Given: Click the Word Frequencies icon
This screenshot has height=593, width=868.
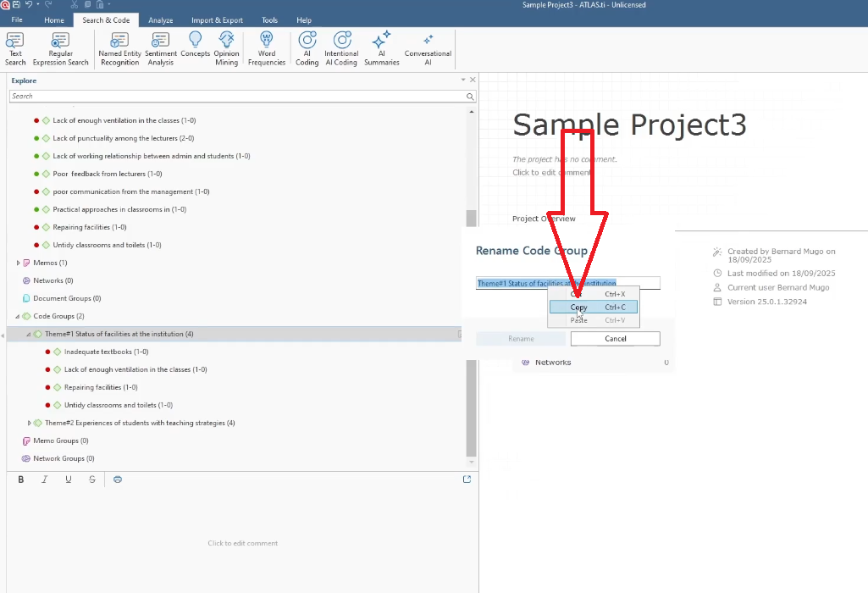Looking at the screenshot, I should pos(267,48).
